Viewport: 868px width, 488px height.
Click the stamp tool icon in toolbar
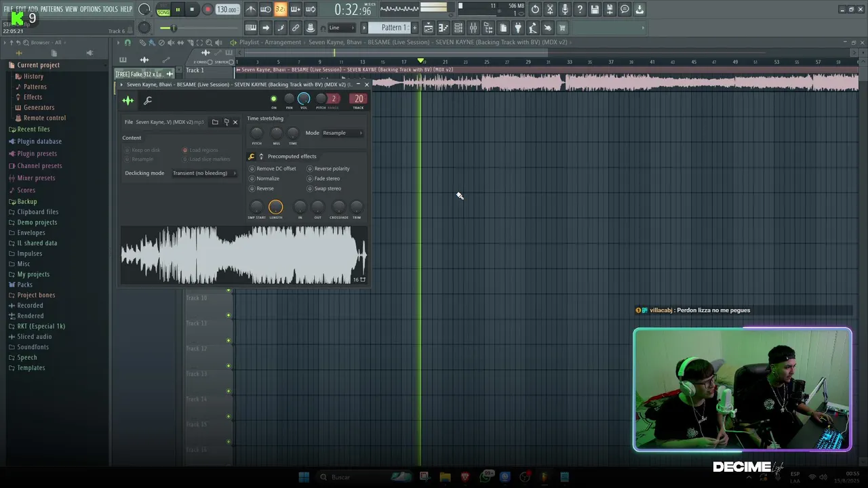coord(310,28)
